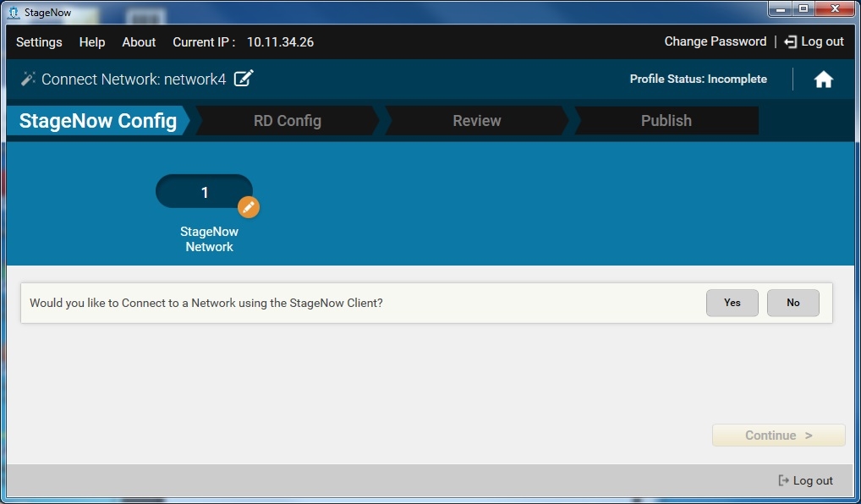This screenshot has height=504, width=861.
Task: Switch to the RD Config step
Action: 288,121
